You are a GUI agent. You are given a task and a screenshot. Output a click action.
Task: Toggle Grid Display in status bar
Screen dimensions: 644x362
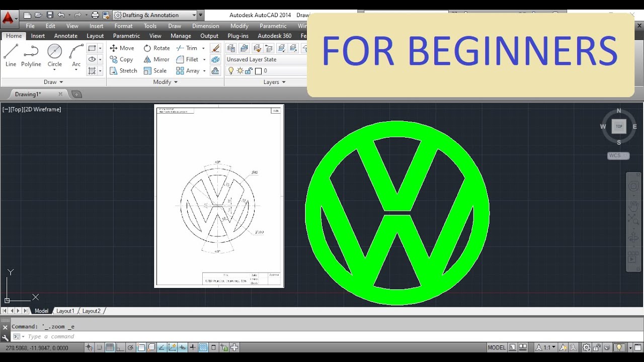(110, 347)
